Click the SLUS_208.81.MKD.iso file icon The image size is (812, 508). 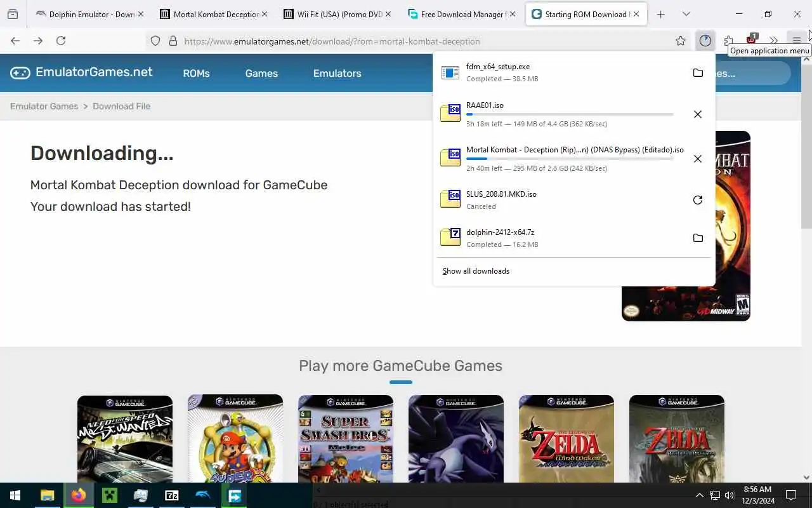(450, 199)
